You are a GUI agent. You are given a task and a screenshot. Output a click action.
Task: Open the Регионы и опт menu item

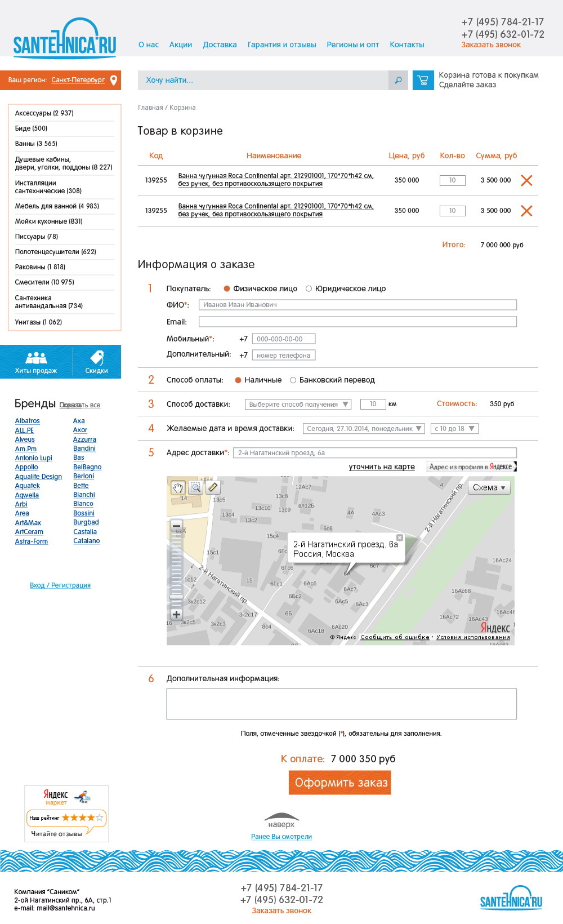point(353,45)
